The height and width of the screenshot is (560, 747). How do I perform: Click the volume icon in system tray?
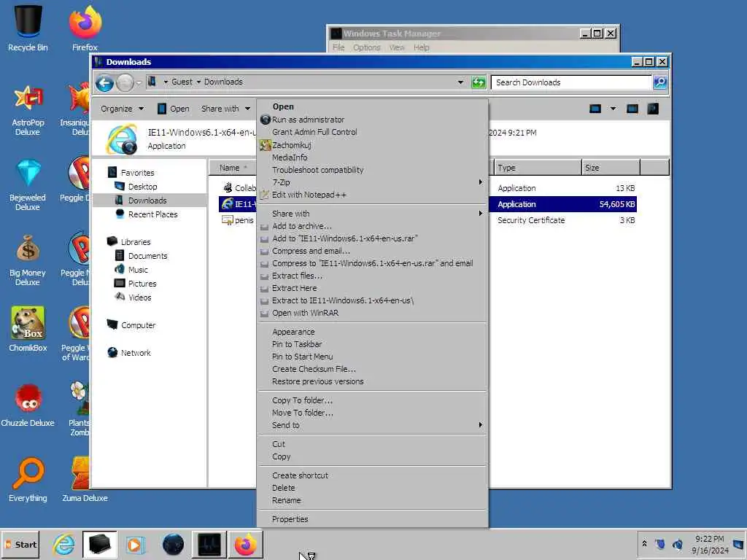coord(678,544)
